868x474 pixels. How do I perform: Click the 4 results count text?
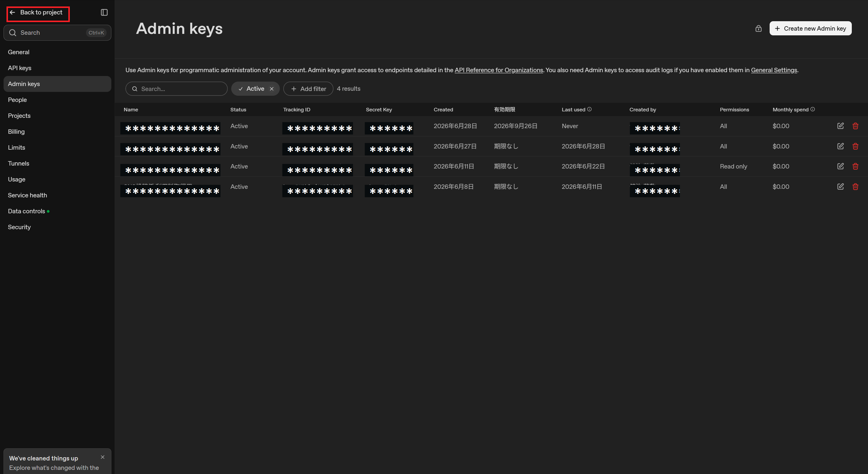click(348, 89)
